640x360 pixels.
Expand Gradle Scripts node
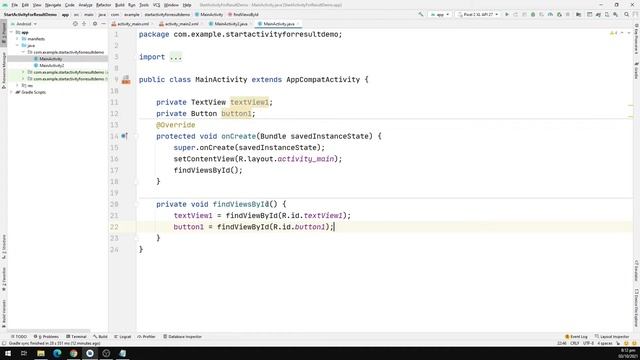pos(12,92)
